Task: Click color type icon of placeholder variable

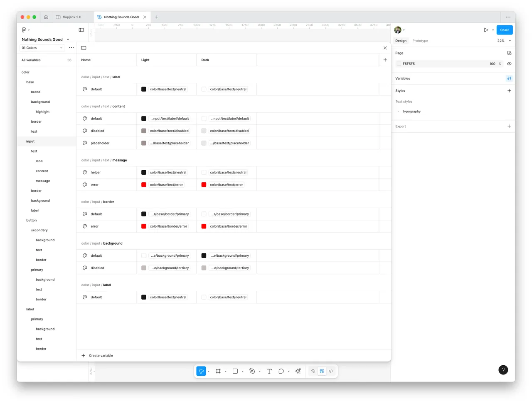Action: coord(85,143)
